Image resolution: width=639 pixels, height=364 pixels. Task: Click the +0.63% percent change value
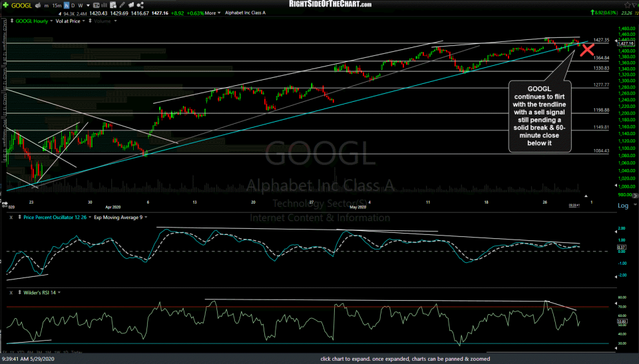click(194, 13)
